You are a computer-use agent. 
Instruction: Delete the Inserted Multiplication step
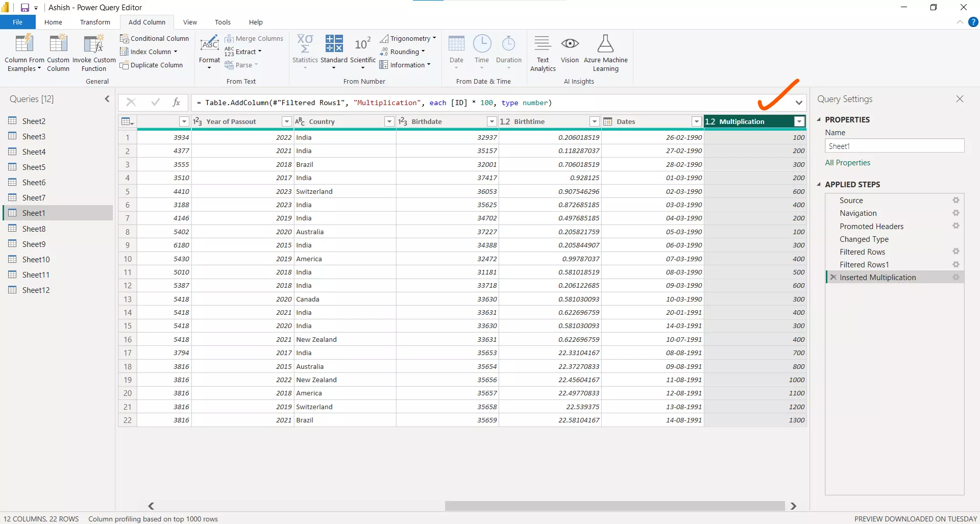click(833, 277)
